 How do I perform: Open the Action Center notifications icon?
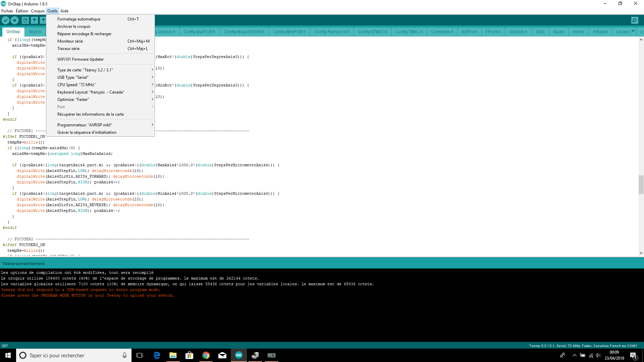pos(634,356)
